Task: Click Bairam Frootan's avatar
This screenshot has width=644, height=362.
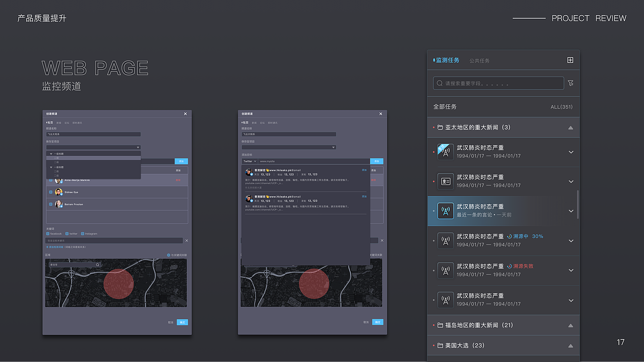Action: click(59, 204)
